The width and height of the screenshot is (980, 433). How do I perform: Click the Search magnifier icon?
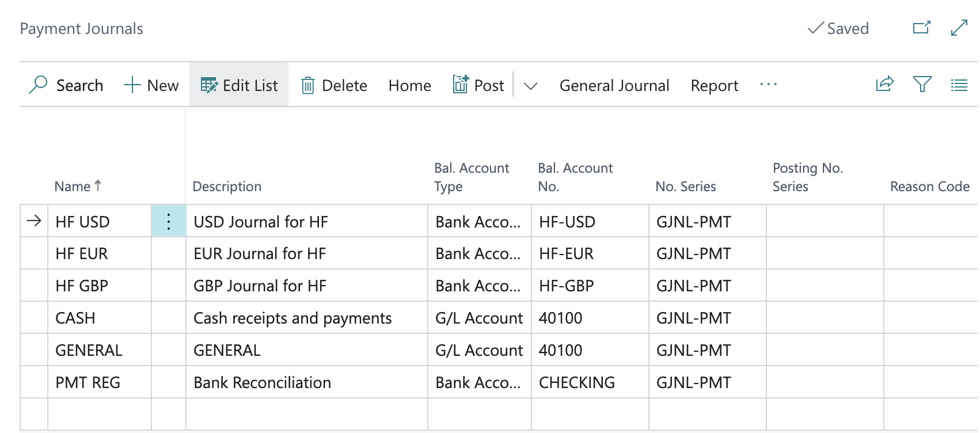[38, 85]
